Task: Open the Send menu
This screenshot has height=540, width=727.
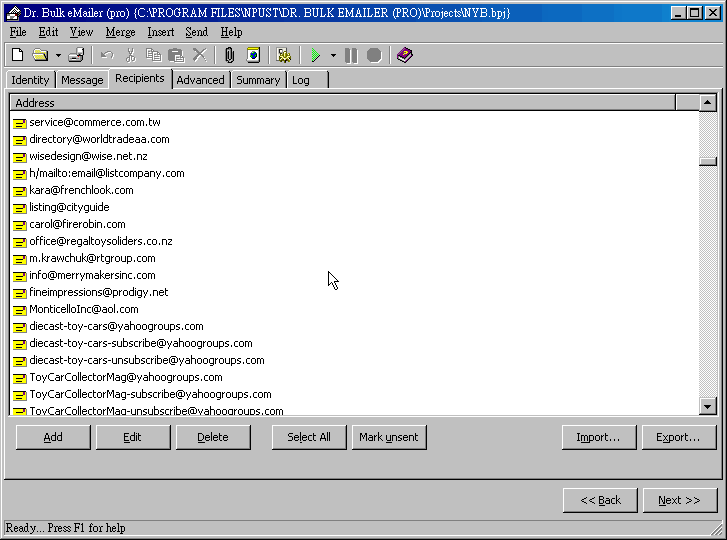Action: coord(197,32)
